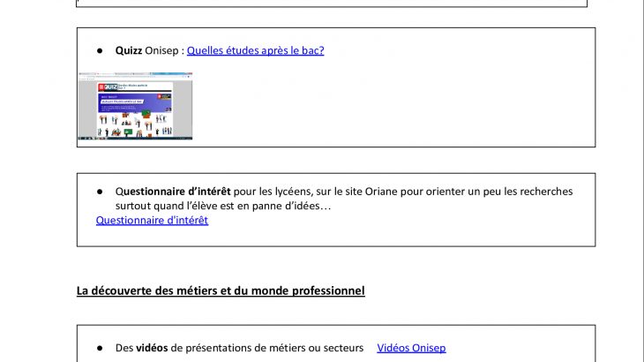Open the "Quelles études après le bac?" link
This screenshot has width=644, height=362.
255,50
